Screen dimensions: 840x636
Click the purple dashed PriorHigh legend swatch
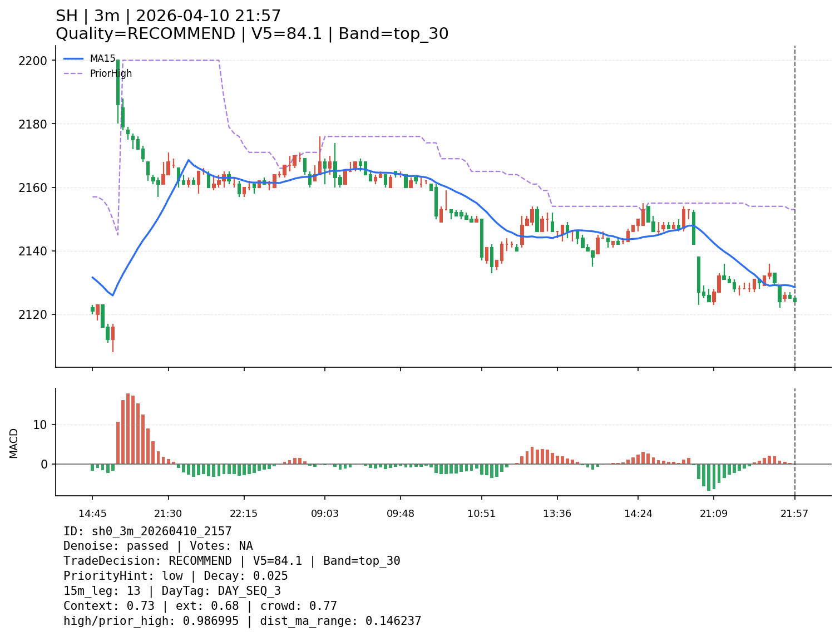[x=73, y=73]
